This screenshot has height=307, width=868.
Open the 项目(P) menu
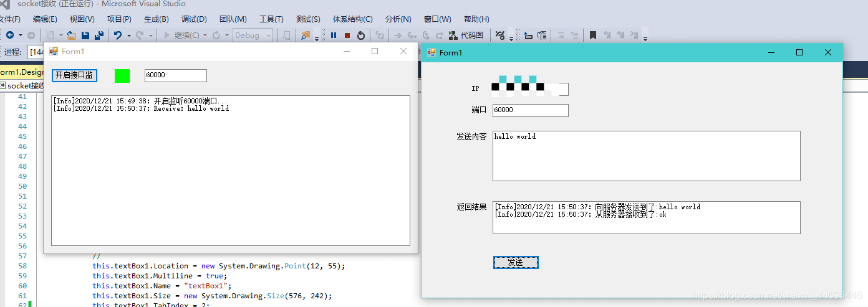coord(119,19)
